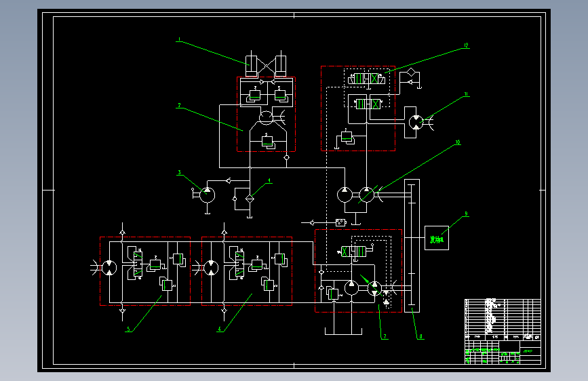588x381 pixels.
Task: Click the fixed pump beside callout 10 pump
Action: [x=345, y=195]
